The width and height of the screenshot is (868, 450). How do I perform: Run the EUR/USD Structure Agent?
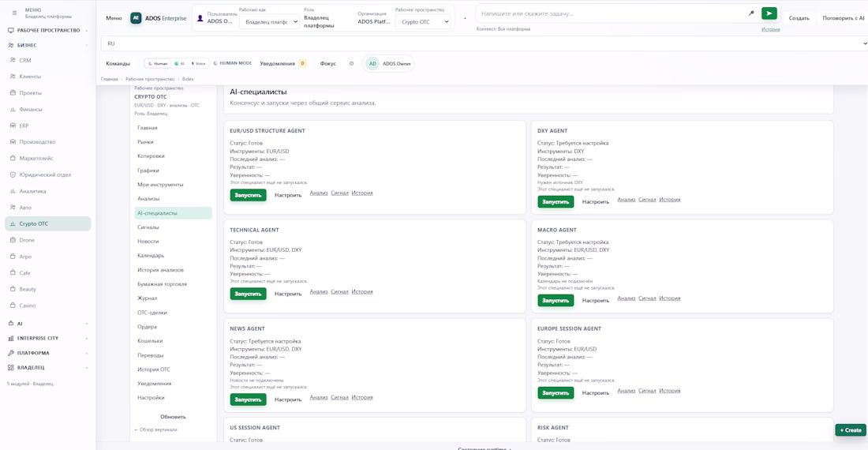point(248,195)
